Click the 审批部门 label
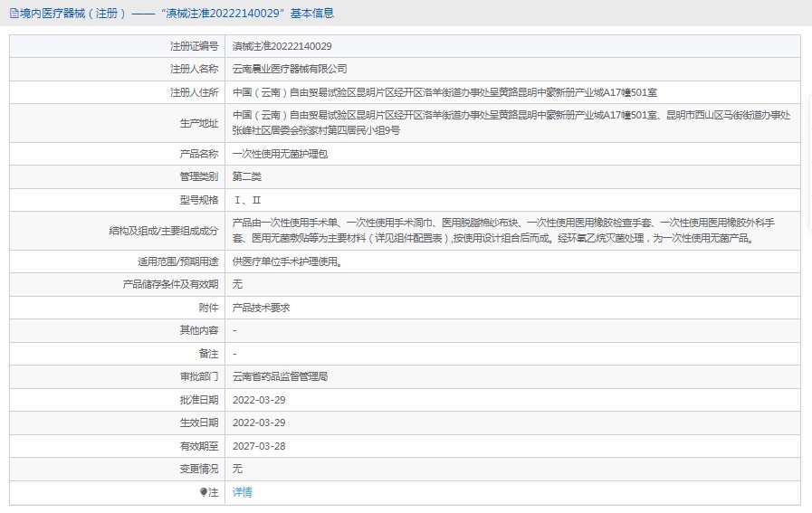Image resolution: width=812 pixels, height=513 pixels. [199, 377]
